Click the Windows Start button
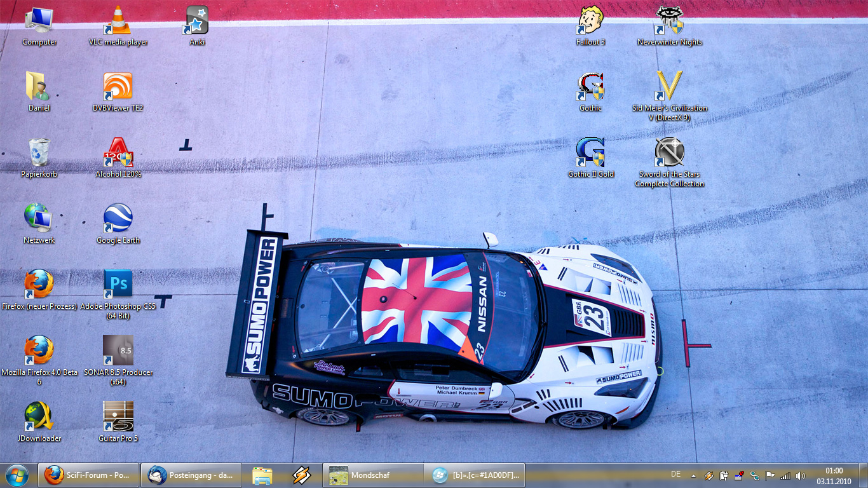 coord(17,475)
